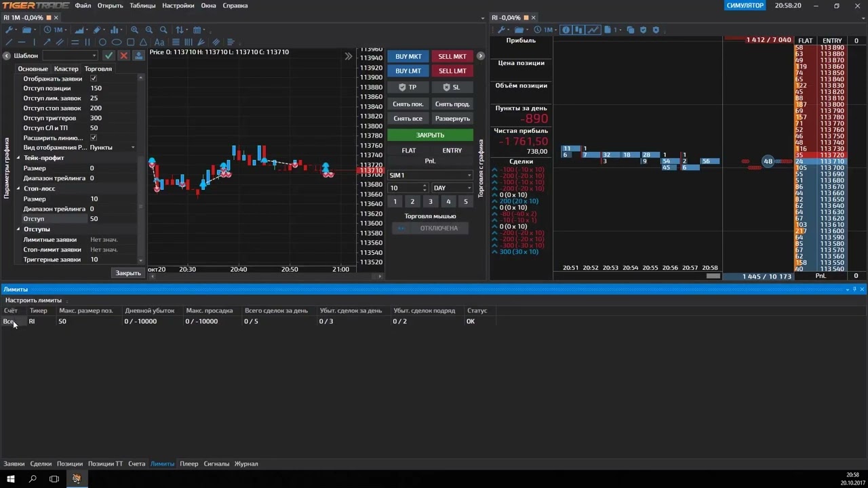
Task: Select the rectangle shape tool
Action: [x=130, y=42]
